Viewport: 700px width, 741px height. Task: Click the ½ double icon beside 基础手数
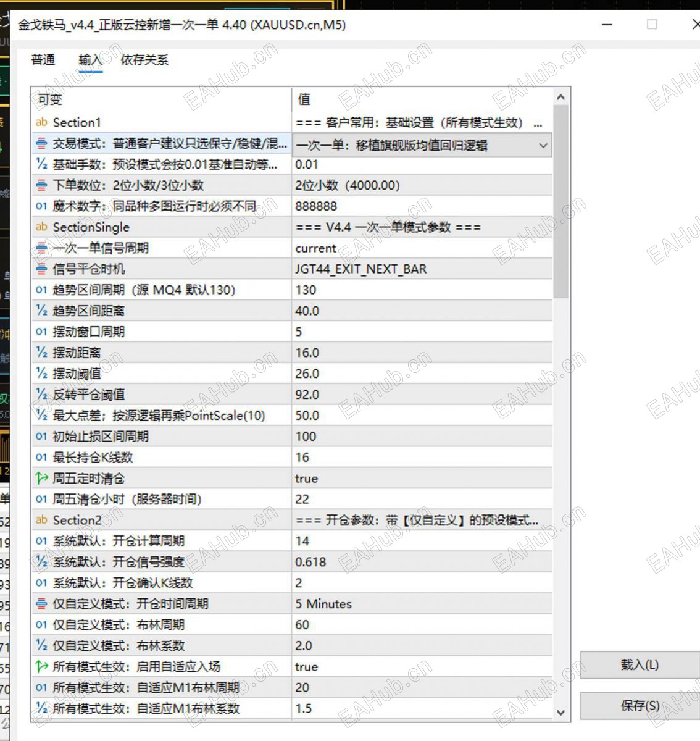(41, 164)
